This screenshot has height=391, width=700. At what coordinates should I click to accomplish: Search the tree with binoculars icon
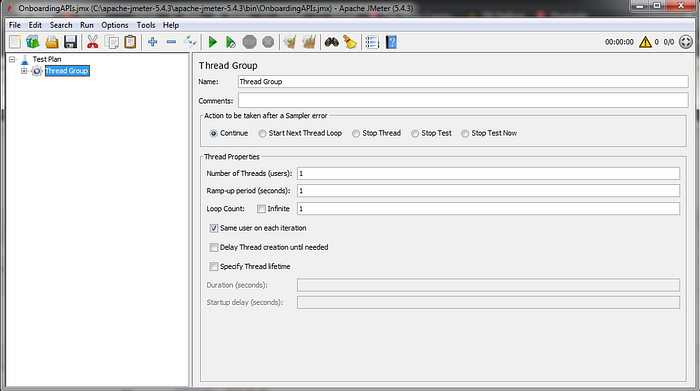point(331,42)
